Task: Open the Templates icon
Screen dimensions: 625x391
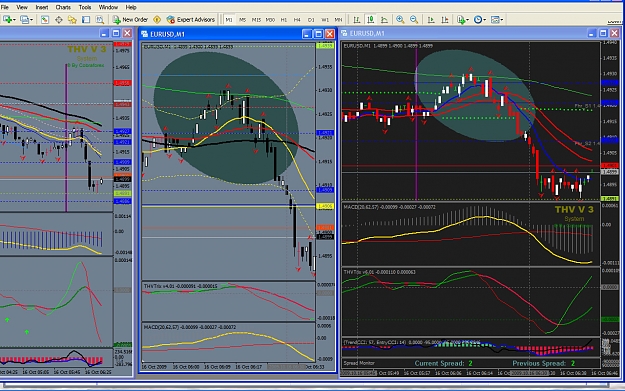Action: (495, 20)
